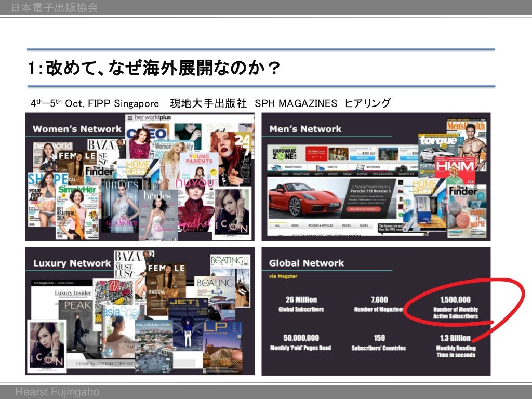Select the '1,500,000' Monthly Active Subscribers stat
The height and width of the screenshot is (399, 532).
(x=455, y=308)
